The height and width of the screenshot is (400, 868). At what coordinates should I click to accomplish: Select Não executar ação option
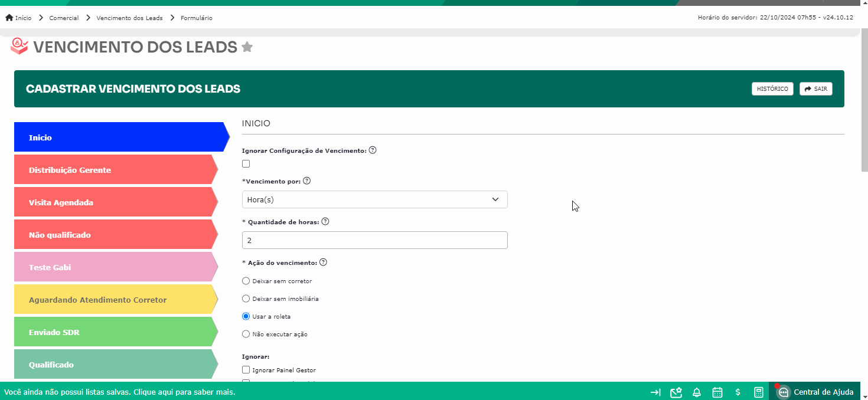click(x=246, y=334)
